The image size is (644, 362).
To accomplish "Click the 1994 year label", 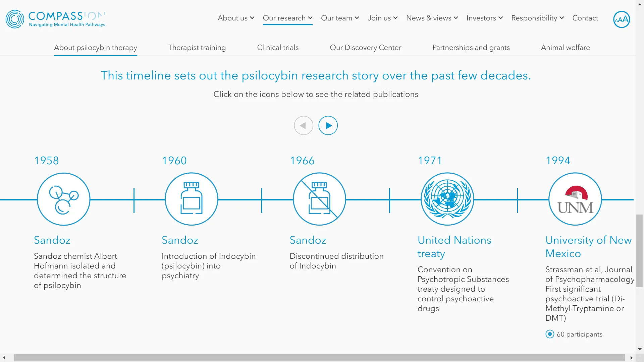I will click(x=558, y=161).
